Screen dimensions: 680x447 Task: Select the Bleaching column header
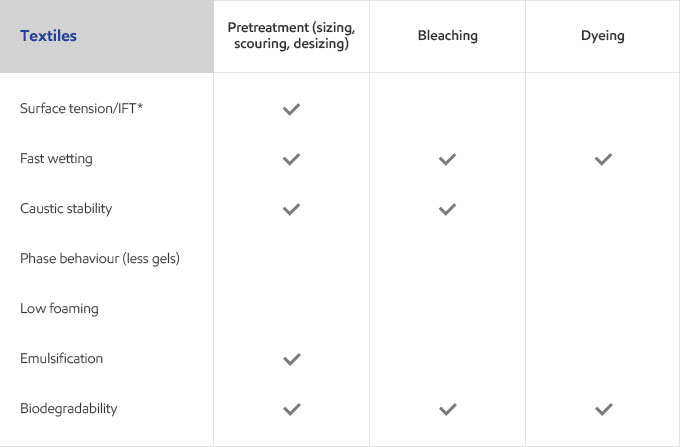pyautogui.click(x=448, y=36)
